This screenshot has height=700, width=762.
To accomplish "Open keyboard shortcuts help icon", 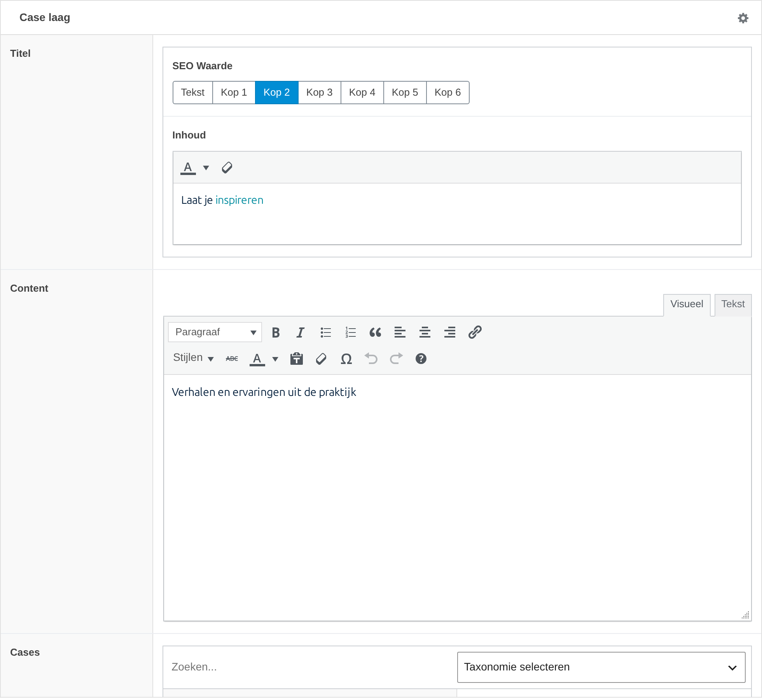I will [x=421, y=359].
